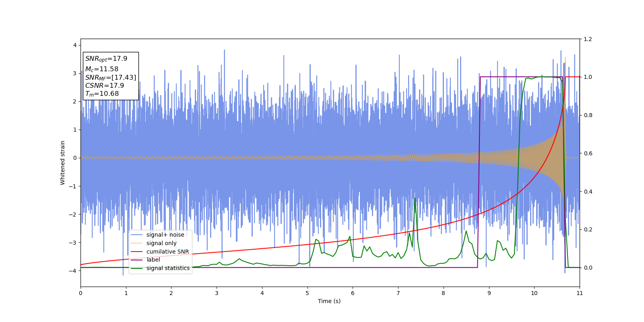
Task: Click the 0.0 tick on the right axis
Action: [588, 268]
